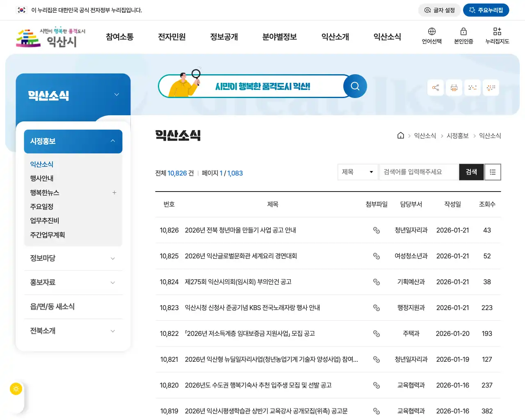This screenshot has width=525, height=420.
Task: Open the 제목 search filter dropdown
Action: coord(357,172)
